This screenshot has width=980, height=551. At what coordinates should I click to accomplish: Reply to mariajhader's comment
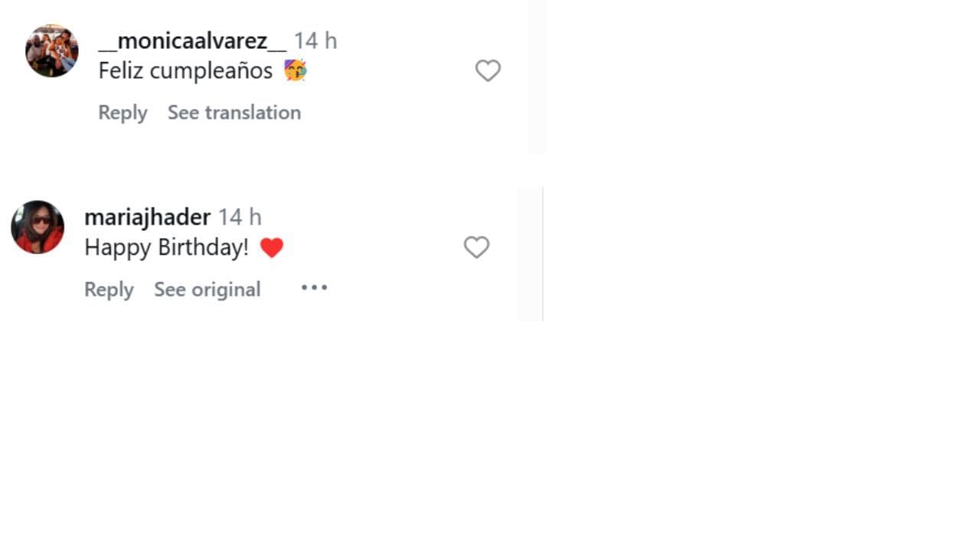[x=109, y=289]
